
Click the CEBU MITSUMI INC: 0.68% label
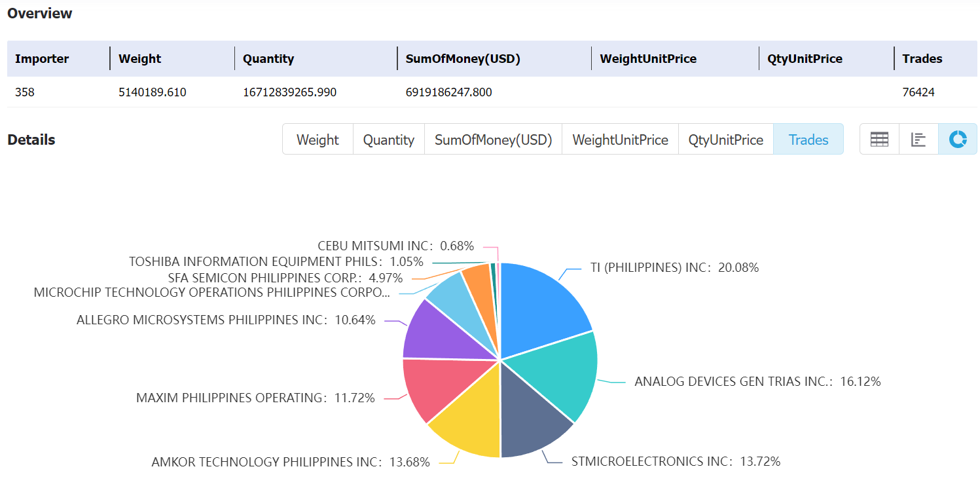pos(395,246)
